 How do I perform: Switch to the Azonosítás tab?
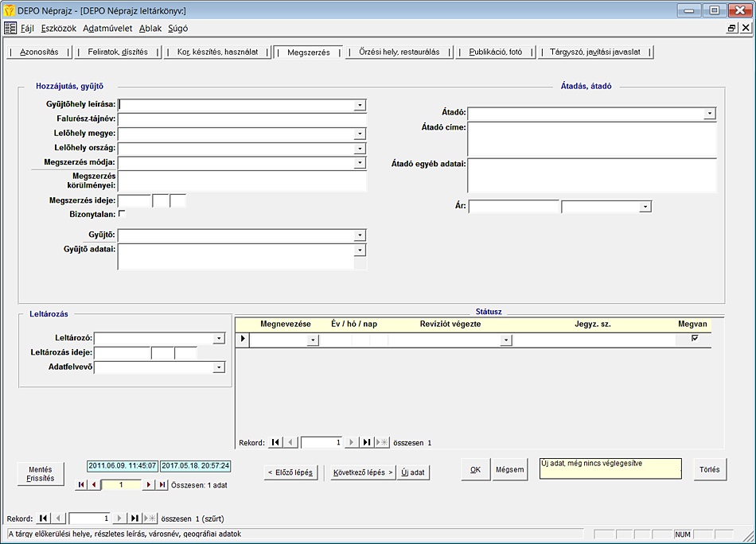coord(39,52)
